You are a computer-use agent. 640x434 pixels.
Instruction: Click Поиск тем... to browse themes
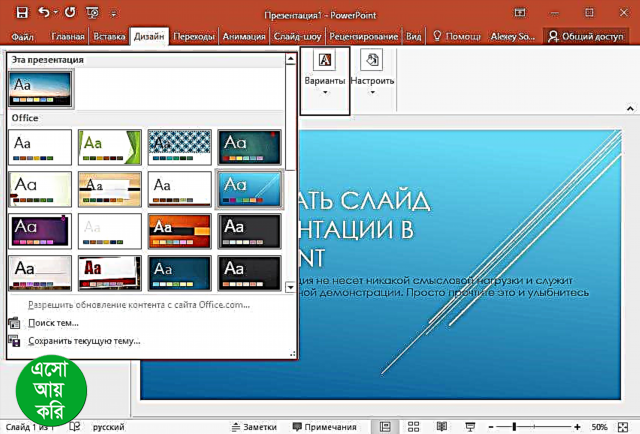click(53, 323)
